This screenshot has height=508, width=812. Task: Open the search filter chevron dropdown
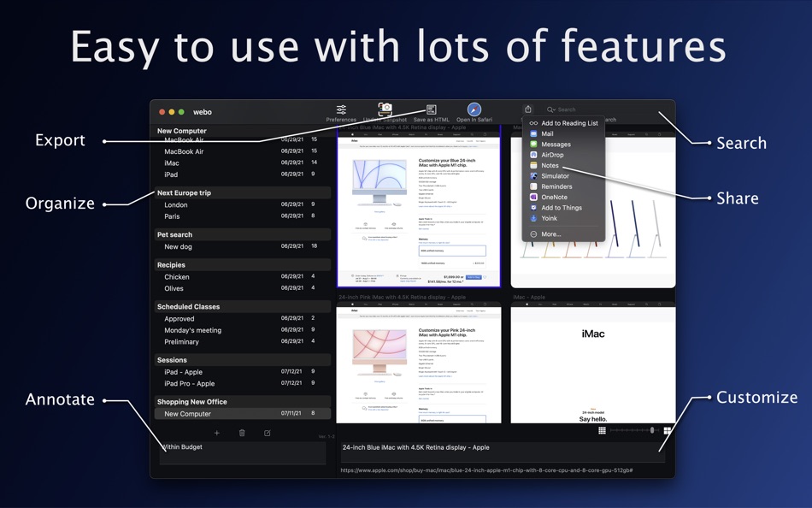coord(552,109)
